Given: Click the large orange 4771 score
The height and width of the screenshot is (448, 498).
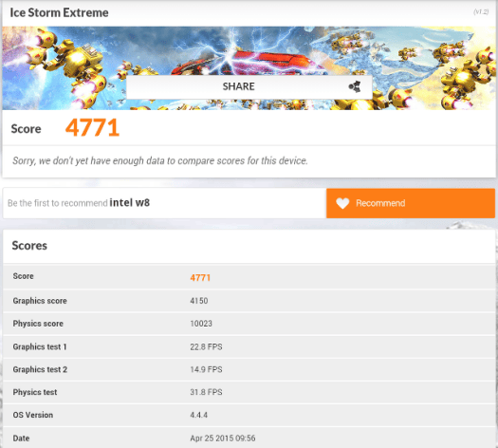Looking at the screenshot, I should [92, 128].
